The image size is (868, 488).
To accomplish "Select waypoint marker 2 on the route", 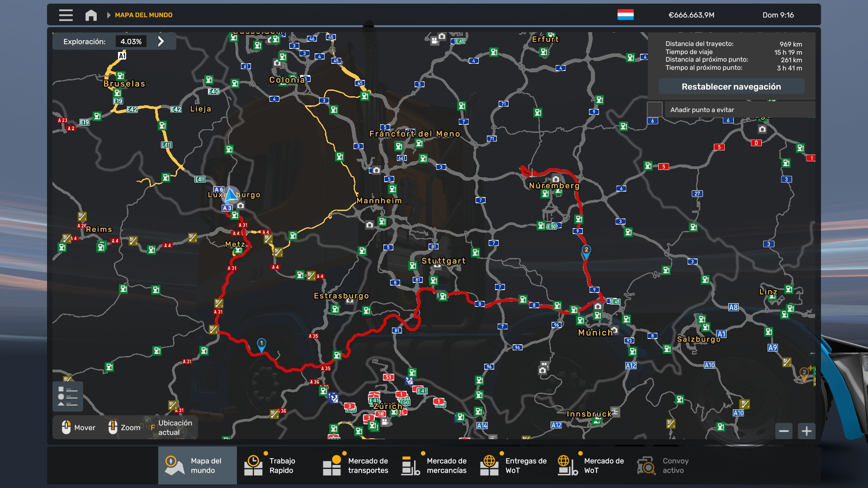I will [x=586, y=251].
